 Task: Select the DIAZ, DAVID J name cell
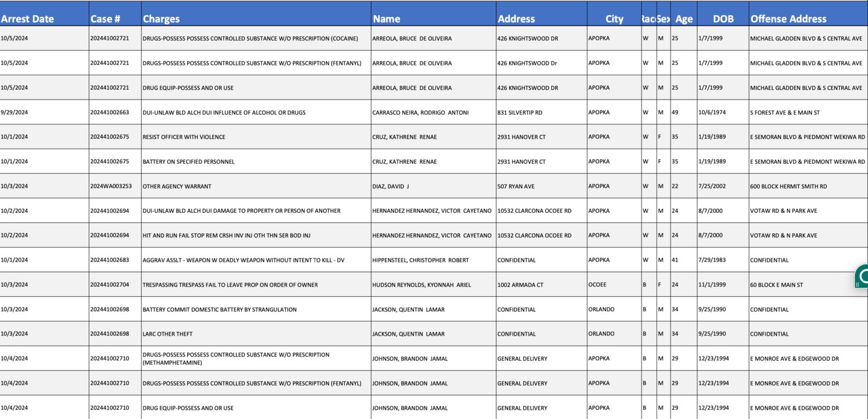point(433,186)
